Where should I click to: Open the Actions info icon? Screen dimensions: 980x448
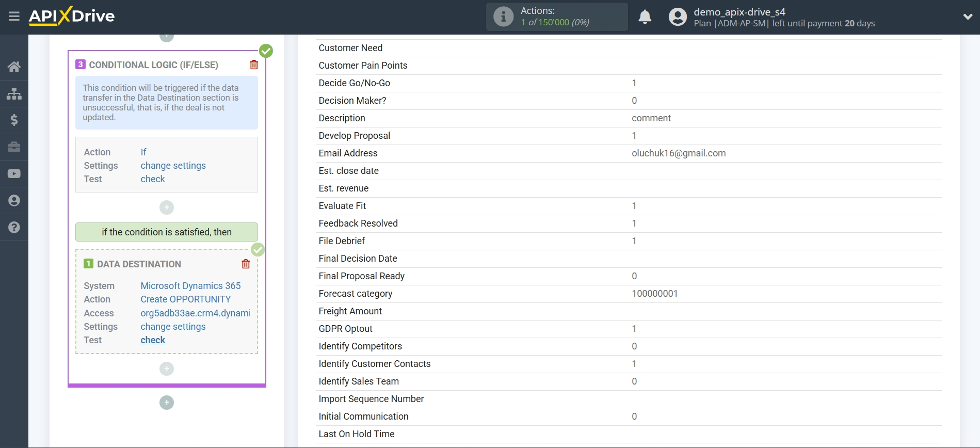(503, 17)
